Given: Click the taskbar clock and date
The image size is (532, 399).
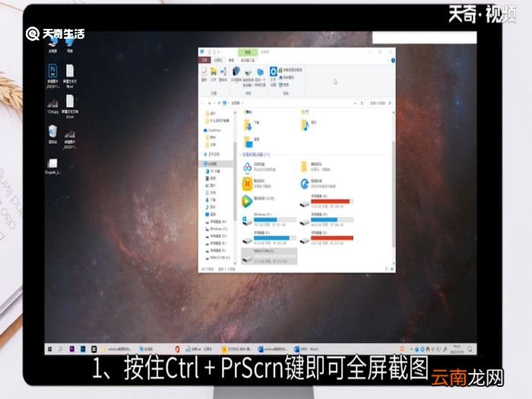Looking at the screenshot, I should tap(457, 349).
